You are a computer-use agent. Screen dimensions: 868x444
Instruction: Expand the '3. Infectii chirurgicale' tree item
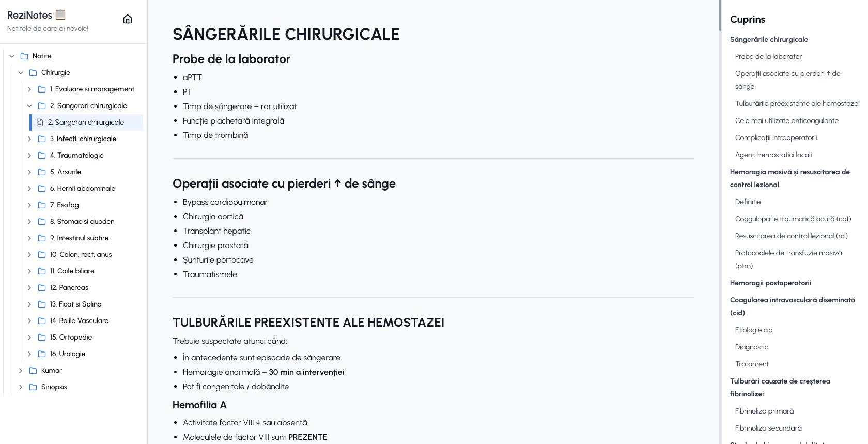(x=29, y=139)
